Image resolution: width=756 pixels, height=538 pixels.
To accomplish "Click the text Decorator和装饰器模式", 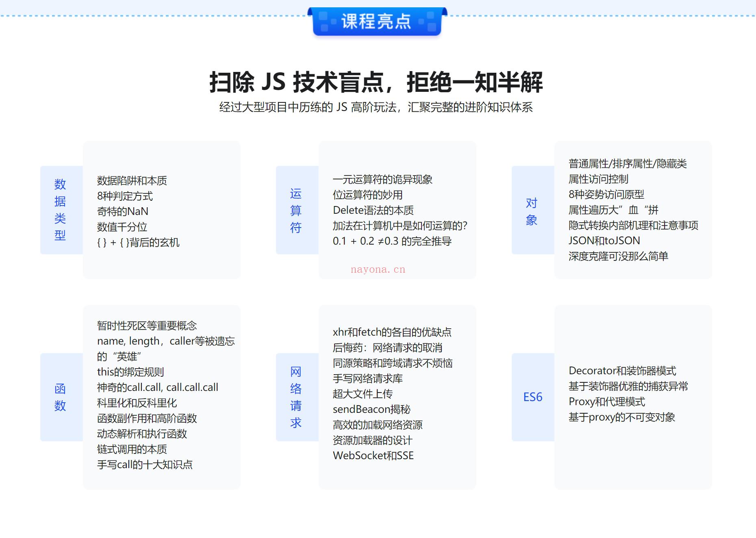I will click(x=622, y=371).
